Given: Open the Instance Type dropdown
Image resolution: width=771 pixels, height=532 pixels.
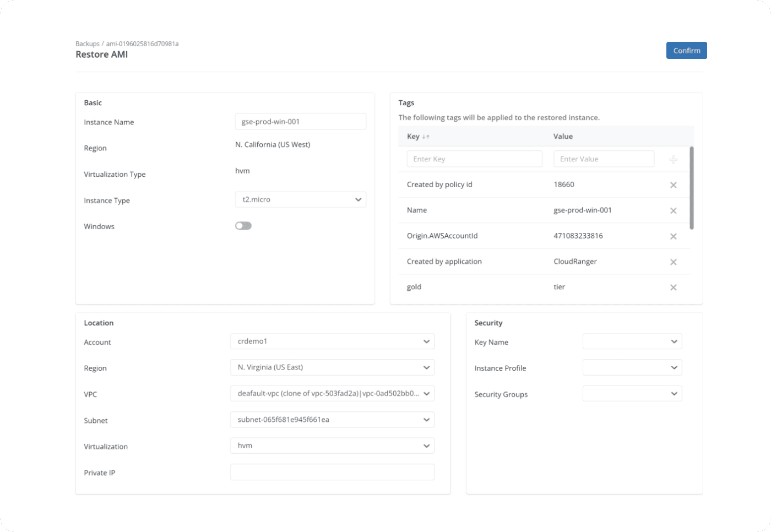Looking at the screenshot, I should click(300, 200).
